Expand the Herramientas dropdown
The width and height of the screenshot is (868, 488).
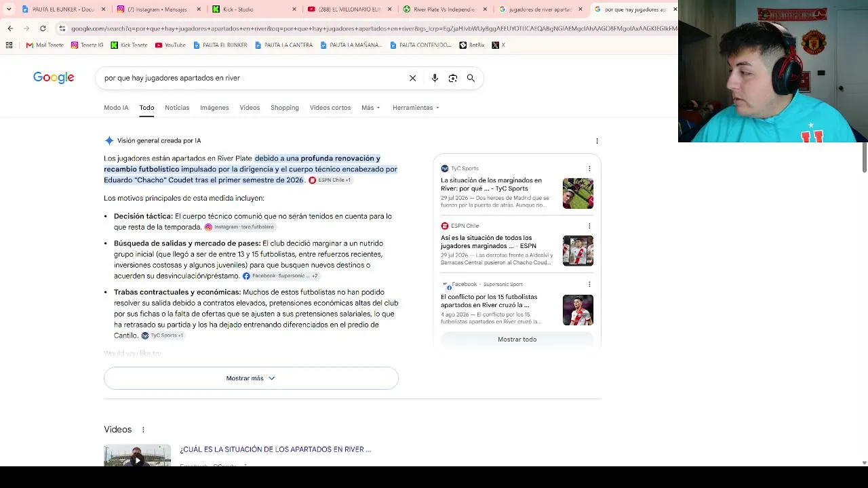pos(416,108)
